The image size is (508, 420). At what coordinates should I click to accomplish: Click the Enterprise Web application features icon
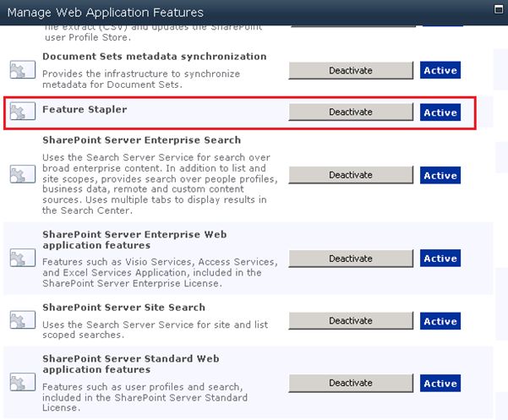coord(20,259)
